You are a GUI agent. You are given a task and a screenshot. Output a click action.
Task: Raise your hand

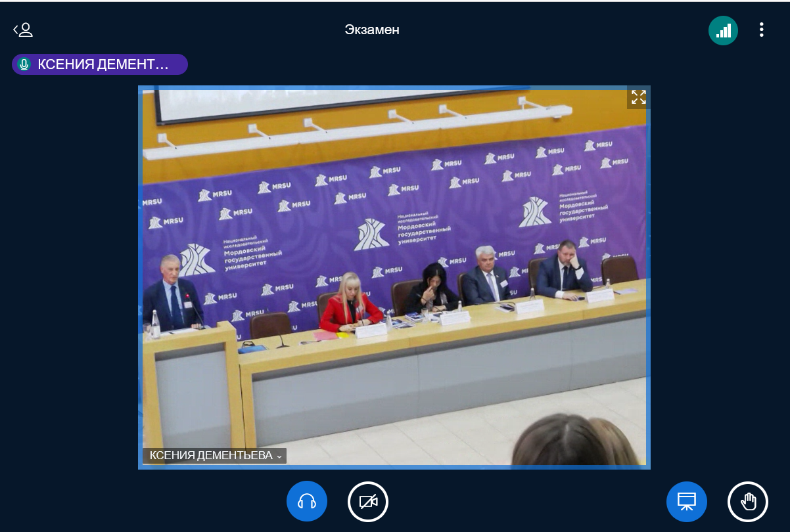(x=748, y=502)
